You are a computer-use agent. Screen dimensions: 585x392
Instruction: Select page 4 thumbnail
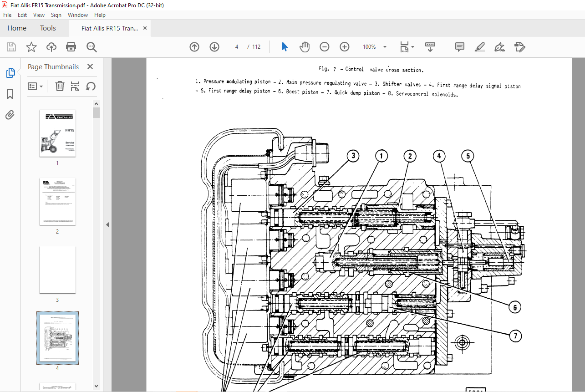[57, 338]
